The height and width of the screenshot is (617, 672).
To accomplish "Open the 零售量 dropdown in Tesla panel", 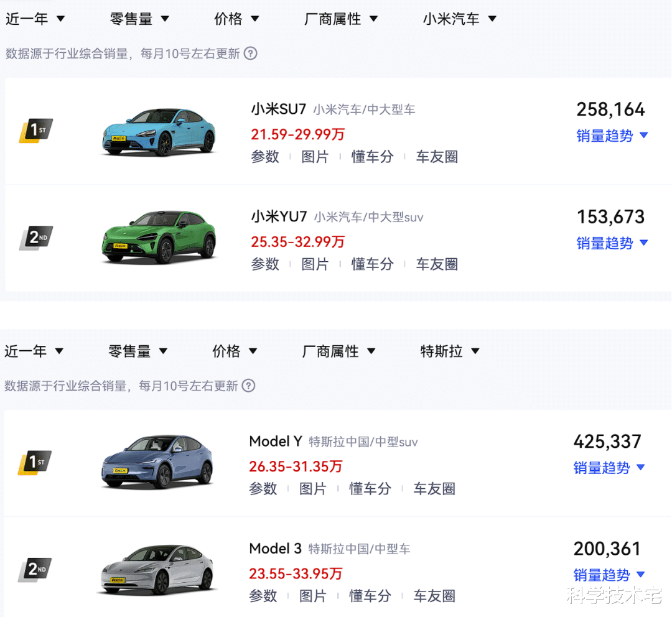I will coord(138,351).
